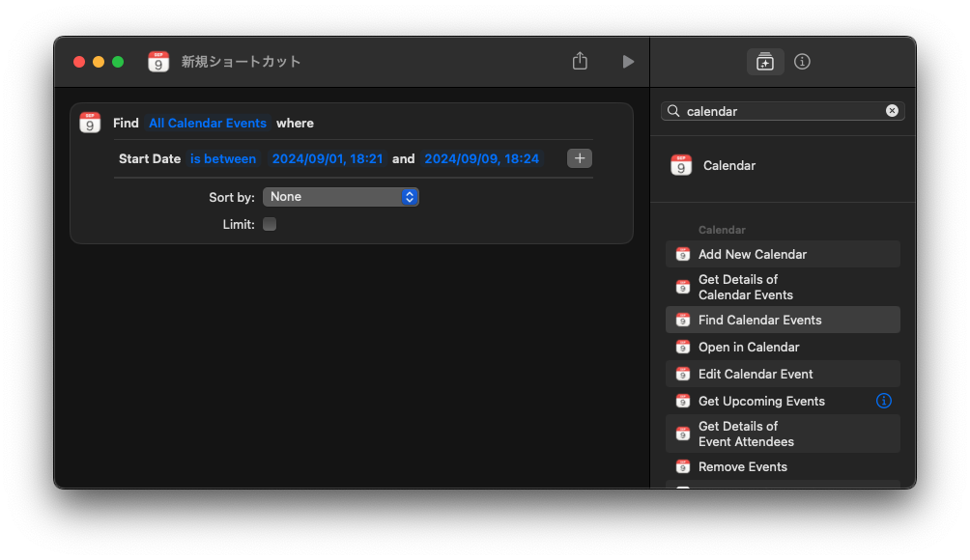Show shortcut details info icon
Screen dimensions: 970x560
tap(802, 62)
